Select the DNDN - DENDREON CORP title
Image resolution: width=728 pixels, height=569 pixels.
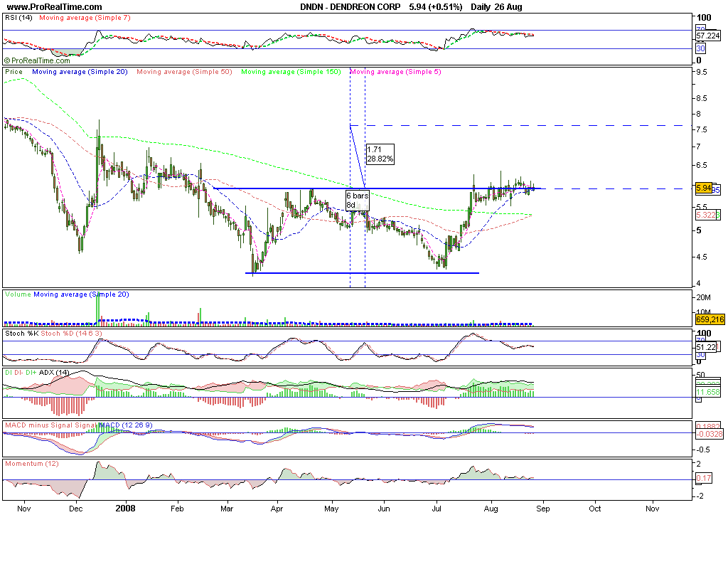[350, 7]
